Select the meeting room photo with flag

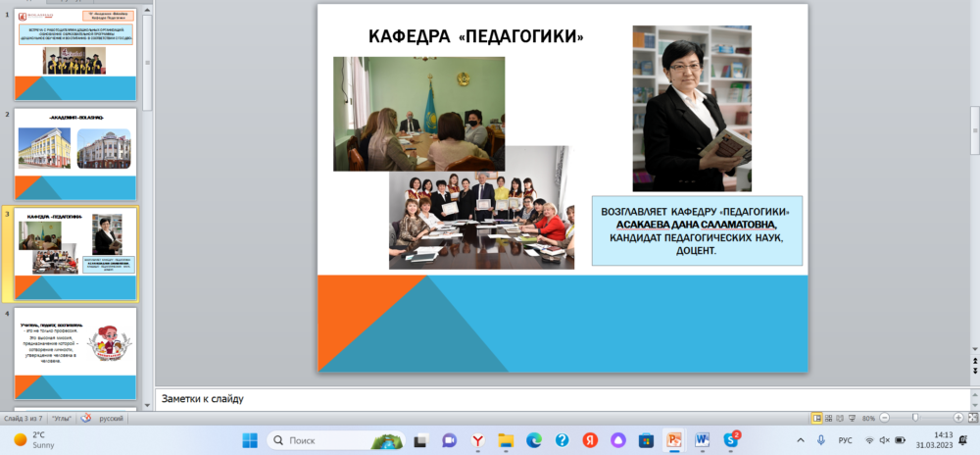coord(418,114)
